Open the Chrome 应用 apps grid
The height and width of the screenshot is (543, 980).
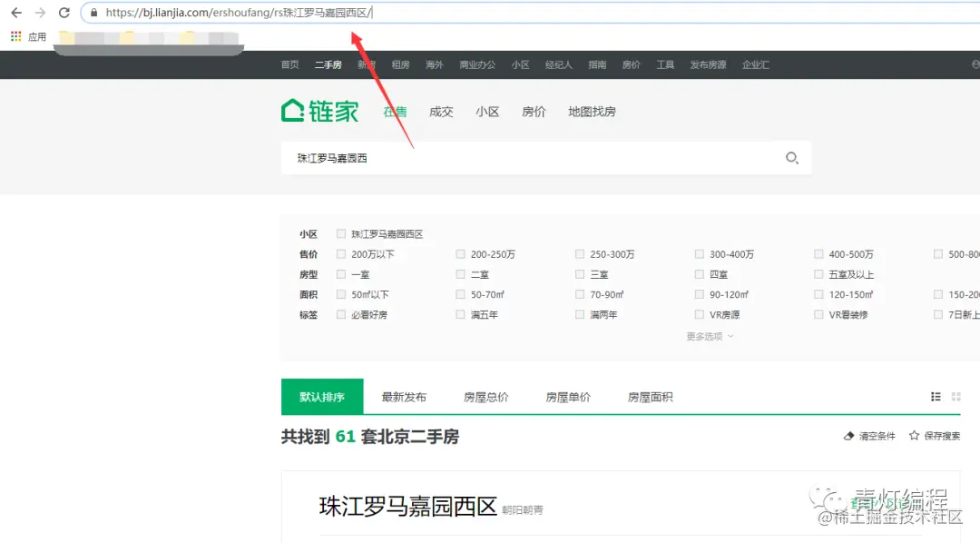pyautogui.click(x=15, y=38)
